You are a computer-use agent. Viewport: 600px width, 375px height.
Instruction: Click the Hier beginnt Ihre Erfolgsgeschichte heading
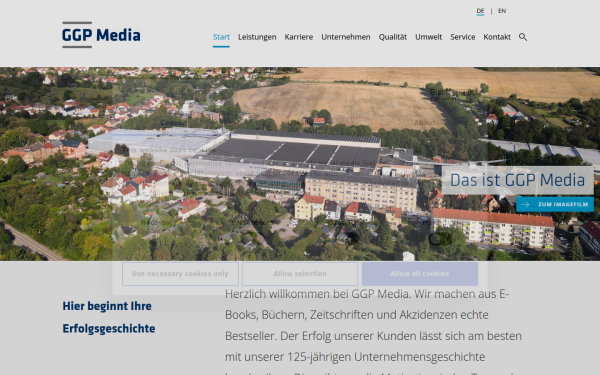[109, 317]
